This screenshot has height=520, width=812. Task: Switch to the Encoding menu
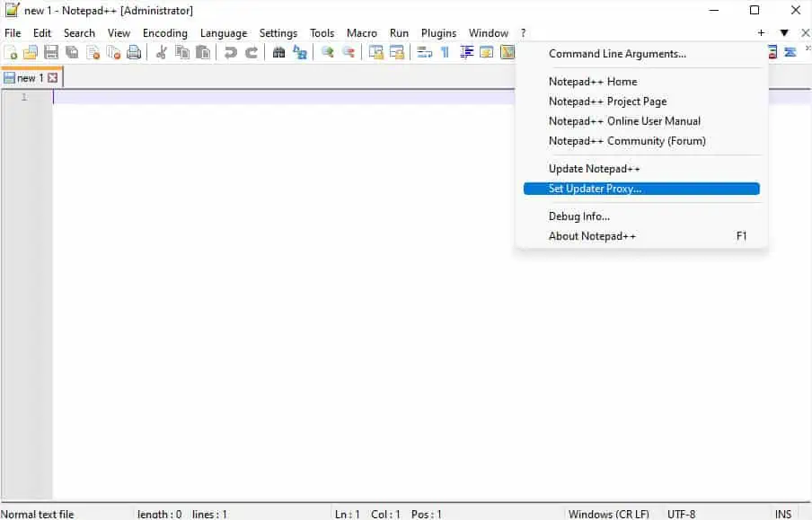[164, 32]
